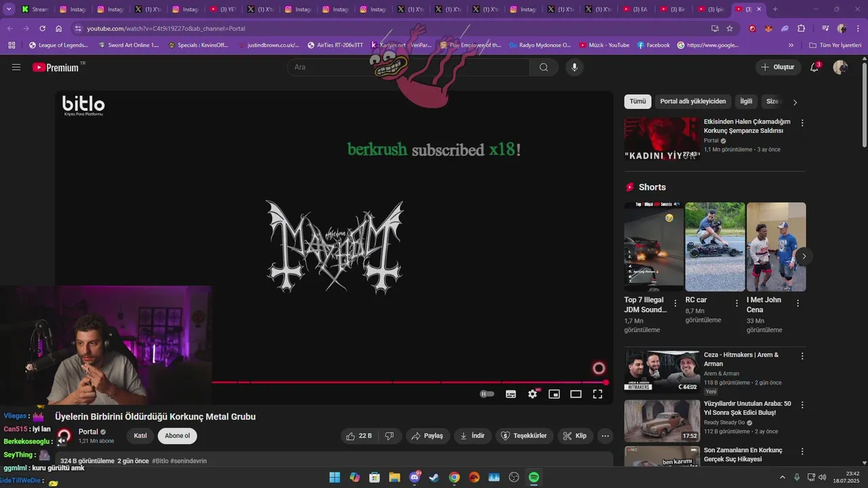The height and width of the screenshot is (488, 868).
Task: Switch to the EA browser tab
Action: pyautogui.click(x=635, y=9)
